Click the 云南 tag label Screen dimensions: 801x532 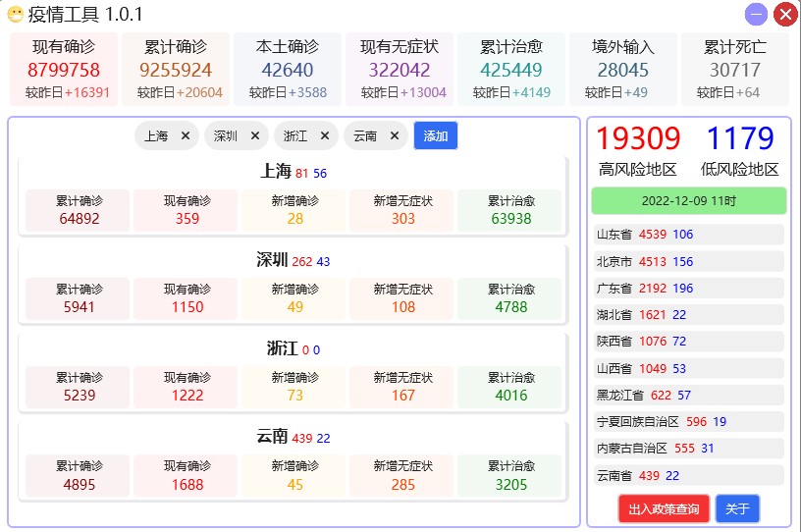pyautogui.click(x=365, y=135)
